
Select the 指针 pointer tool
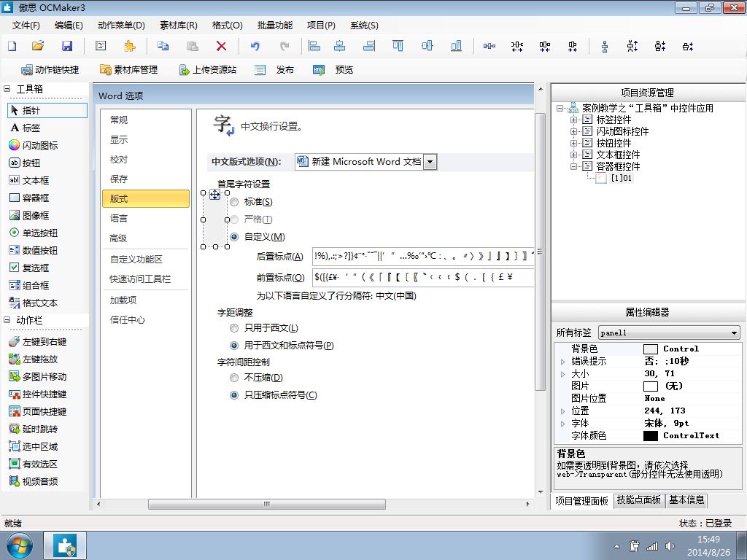[x=47, y=111]
